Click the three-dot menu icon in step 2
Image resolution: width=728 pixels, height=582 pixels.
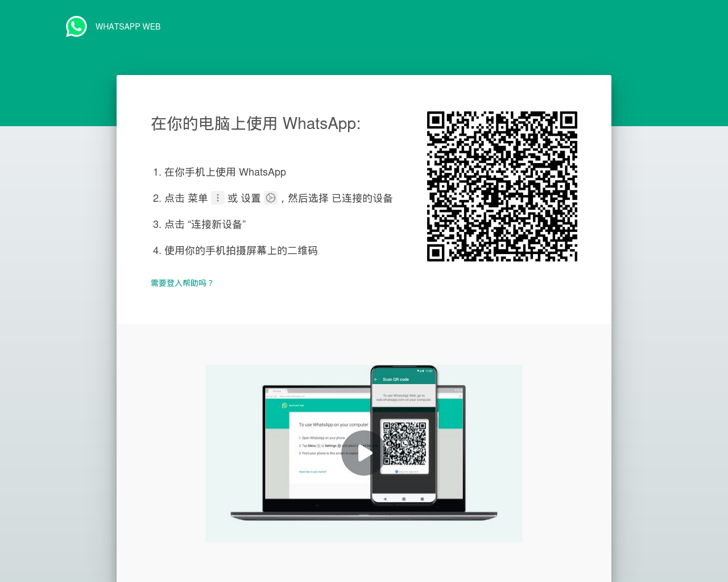pyautogui.click(x=218, y=198)
